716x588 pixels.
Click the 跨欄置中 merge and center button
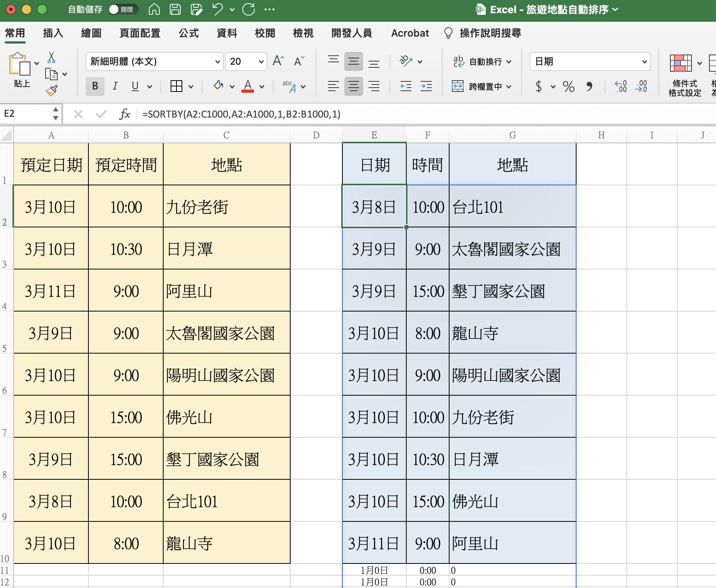[481, 86]
